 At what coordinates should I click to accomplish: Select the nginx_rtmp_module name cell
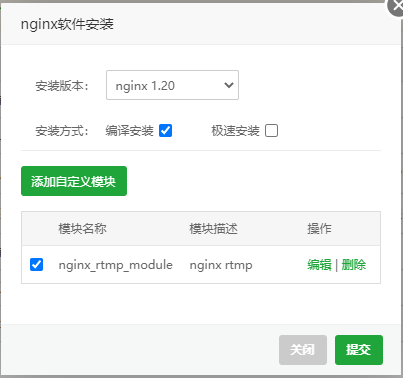coord(116,265)
